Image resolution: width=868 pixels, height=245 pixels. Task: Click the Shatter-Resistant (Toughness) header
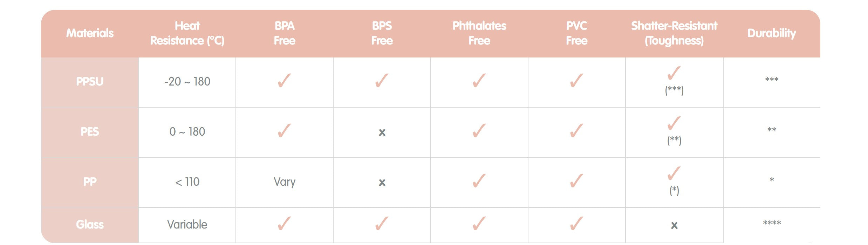point(674,33)
